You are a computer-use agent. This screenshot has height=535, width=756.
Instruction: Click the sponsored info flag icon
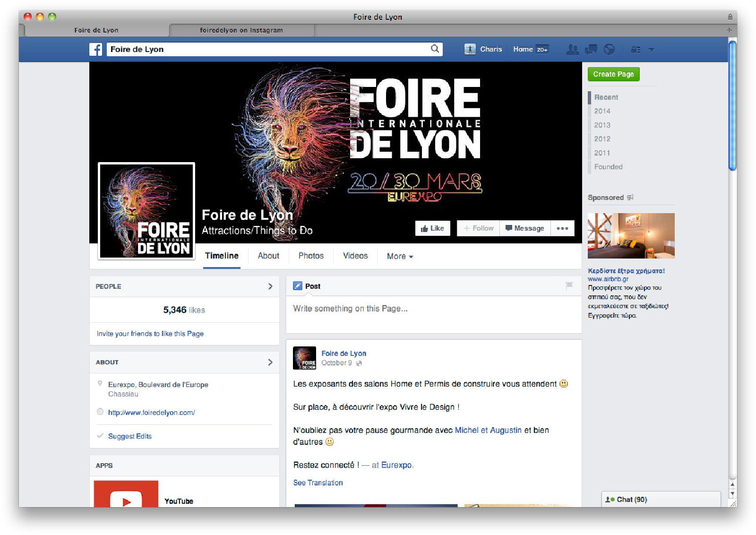click(630, 198)
